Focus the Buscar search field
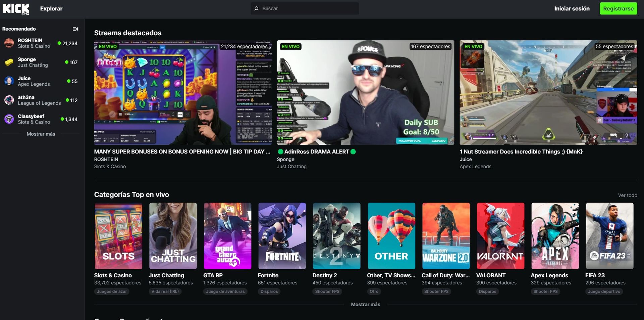The image size is (644, 320). [309, 9]
